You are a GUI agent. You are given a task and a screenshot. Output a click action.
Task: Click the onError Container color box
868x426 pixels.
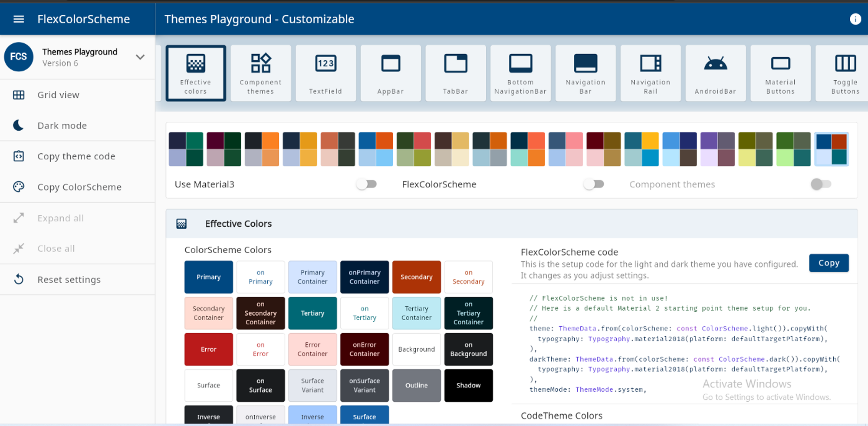pos(365,349)
